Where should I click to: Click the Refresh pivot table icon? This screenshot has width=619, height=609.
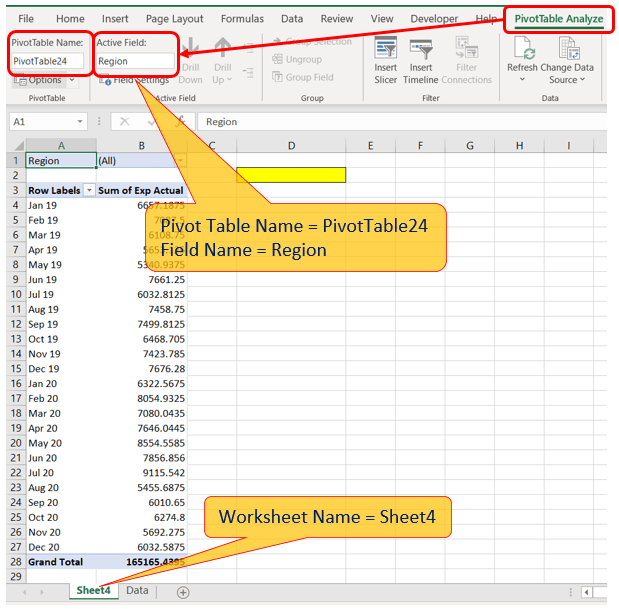point(522,50)
